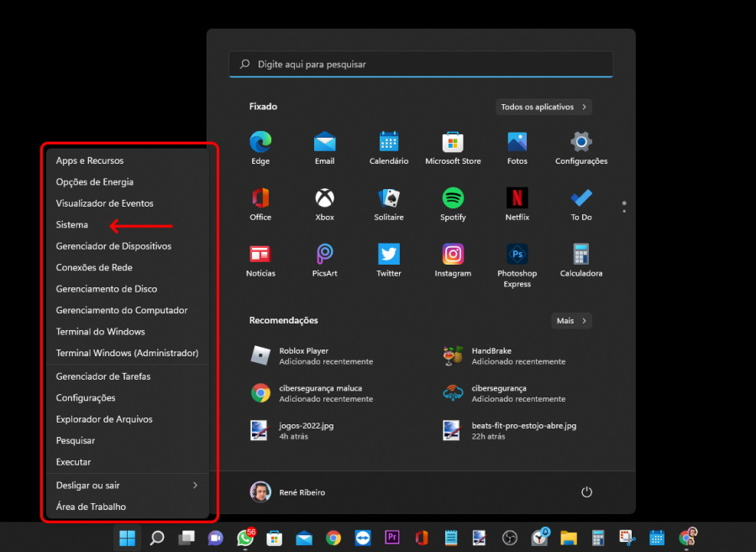Open taskbar search magnifier

157,538
